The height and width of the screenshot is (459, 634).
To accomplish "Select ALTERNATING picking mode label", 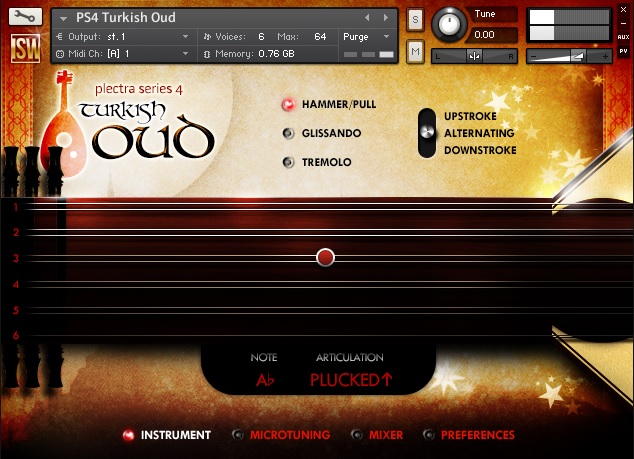I will pos(479,133).
